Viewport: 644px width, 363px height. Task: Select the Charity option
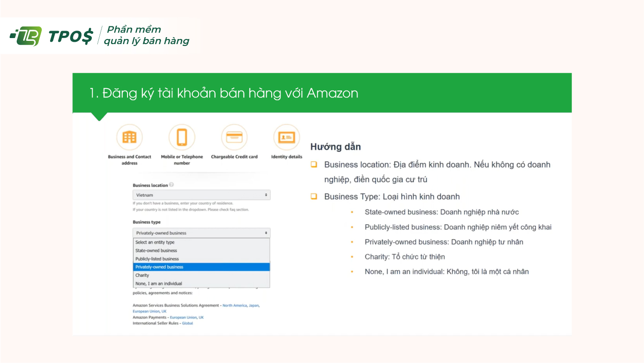click(201, 275)
